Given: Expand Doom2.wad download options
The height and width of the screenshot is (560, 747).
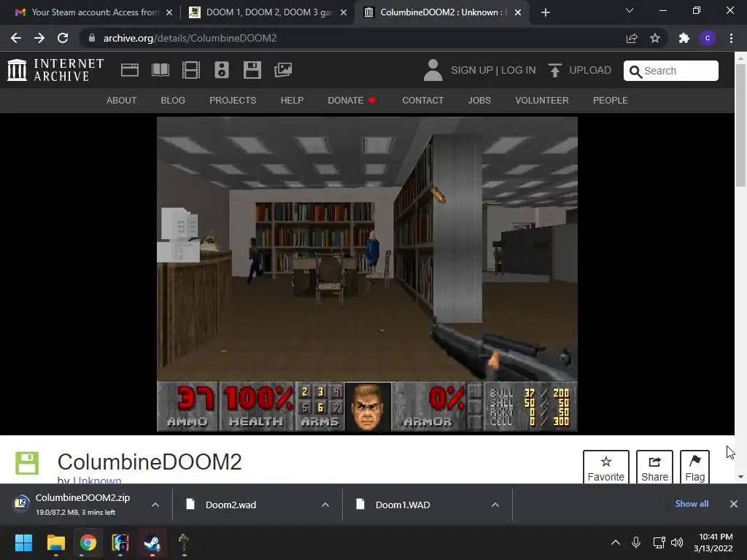Looking at the screenshot, I should click(x=325, y=505).
